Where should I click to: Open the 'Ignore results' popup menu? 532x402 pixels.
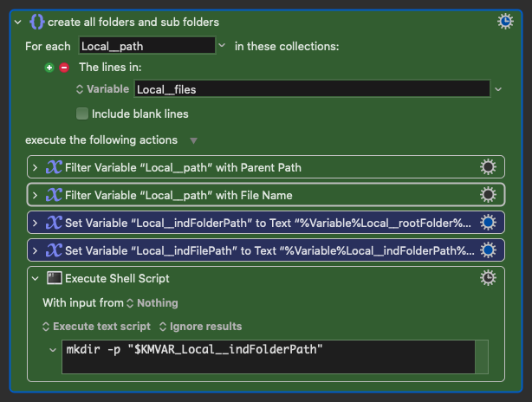200,327
